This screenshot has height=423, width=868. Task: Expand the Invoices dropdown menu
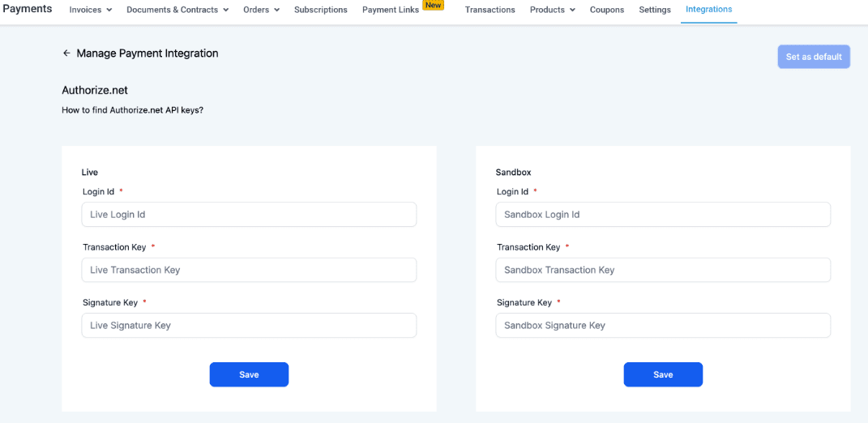point(90,10)
